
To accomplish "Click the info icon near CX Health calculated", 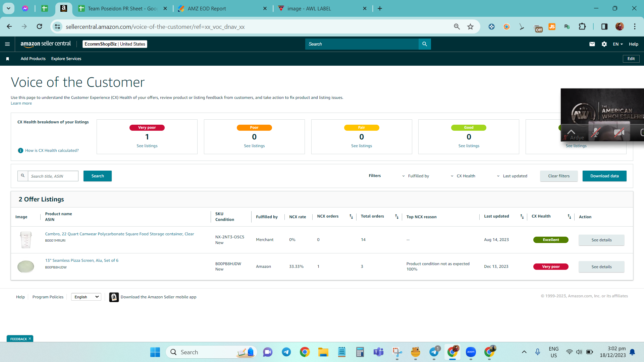I will click(x=20, y=150).
